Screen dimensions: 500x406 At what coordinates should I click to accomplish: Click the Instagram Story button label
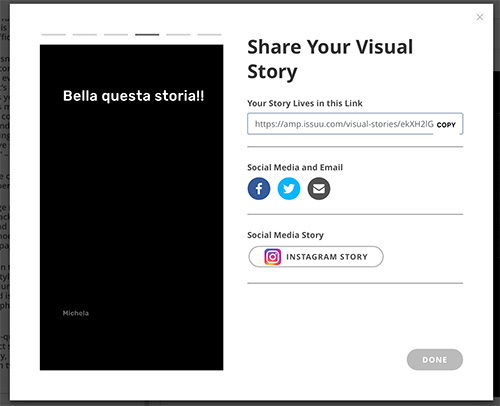(327, 257)
